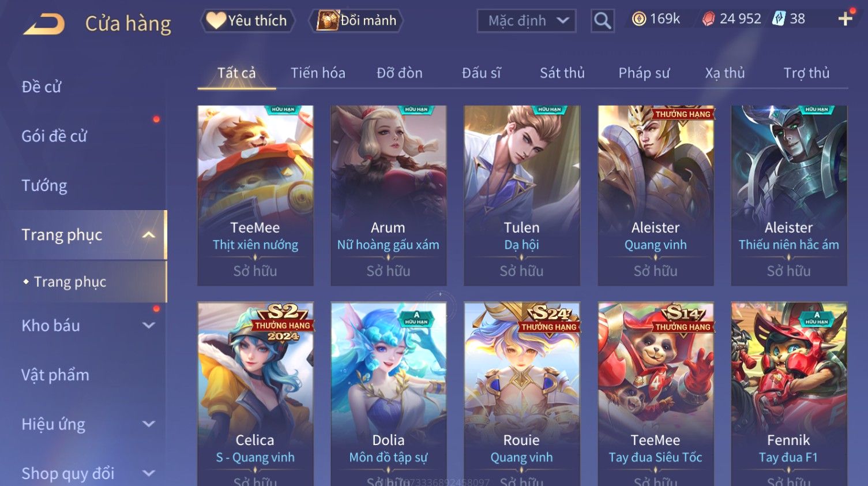This screenshot has height=486, width=868.
Task: Click the plus icon to add currency
Action: pyautogui.click(x=845, y=19)
